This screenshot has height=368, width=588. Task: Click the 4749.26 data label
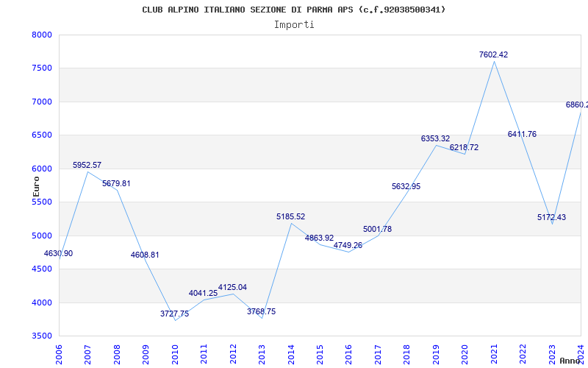point(348,246)
